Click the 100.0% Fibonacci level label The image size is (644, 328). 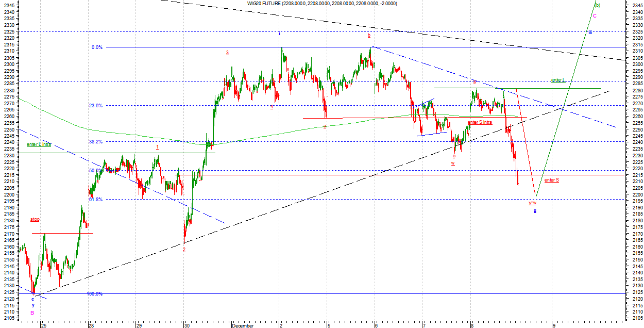click(95, 294)
